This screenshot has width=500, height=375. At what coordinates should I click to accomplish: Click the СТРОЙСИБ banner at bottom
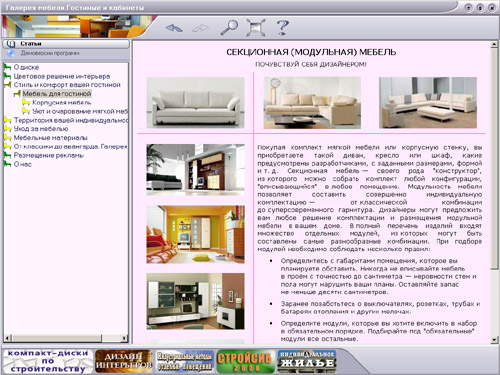tap(246, 361)
